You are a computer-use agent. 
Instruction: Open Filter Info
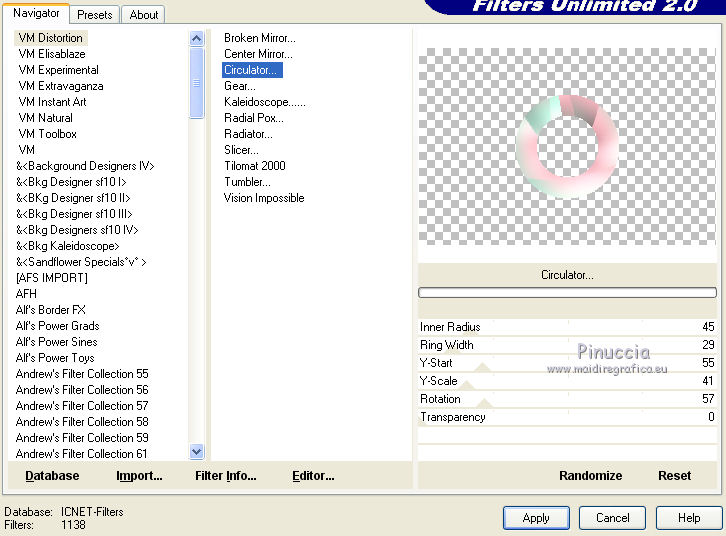coord(226,476)
